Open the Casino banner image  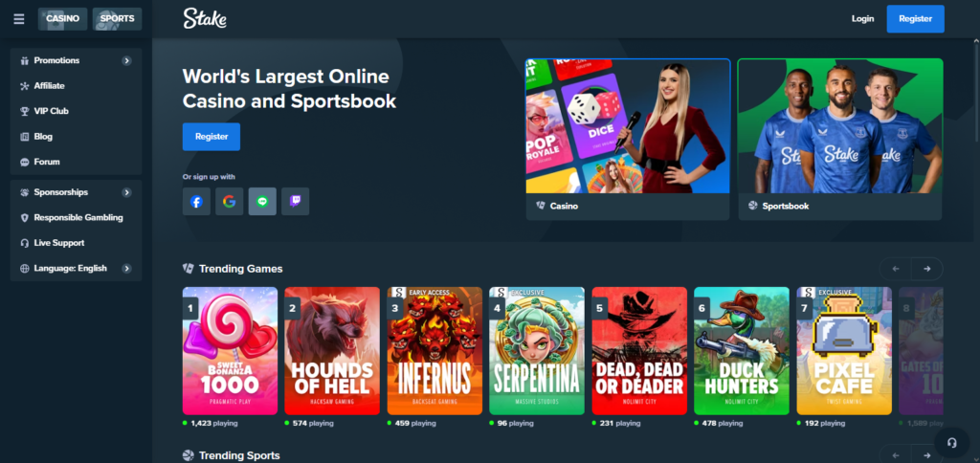(628, 125)
